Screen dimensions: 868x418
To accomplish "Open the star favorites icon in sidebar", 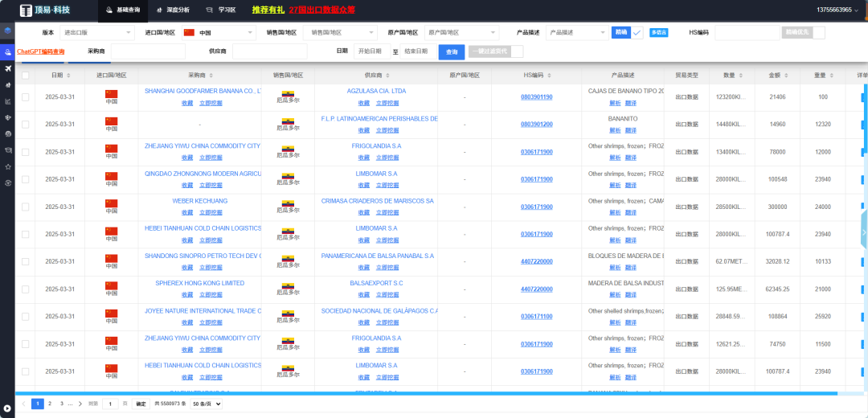I will point(8,166).
